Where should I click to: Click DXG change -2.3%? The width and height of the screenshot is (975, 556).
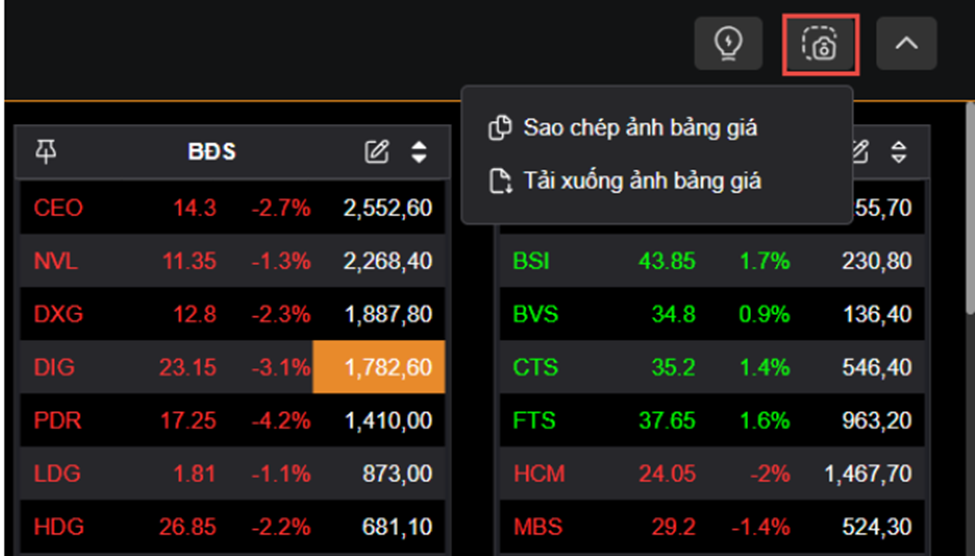pyautogui.click(x=280, y=314)
